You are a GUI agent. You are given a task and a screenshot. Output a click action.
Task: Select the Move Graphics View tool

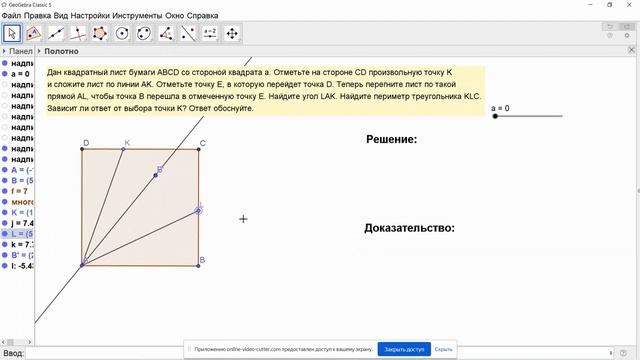[232, 33]
